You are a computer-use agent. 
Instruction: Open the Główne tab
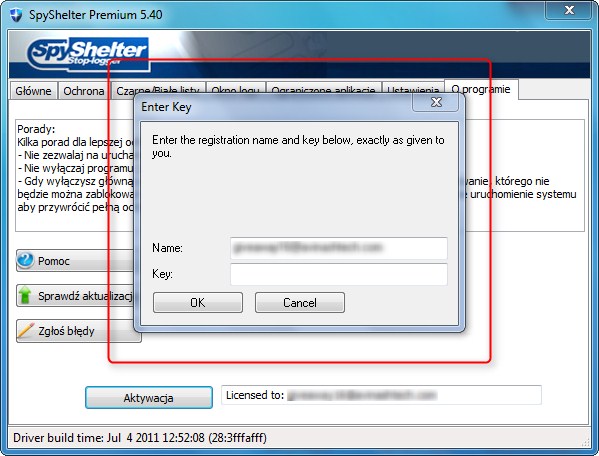(33, 91)
